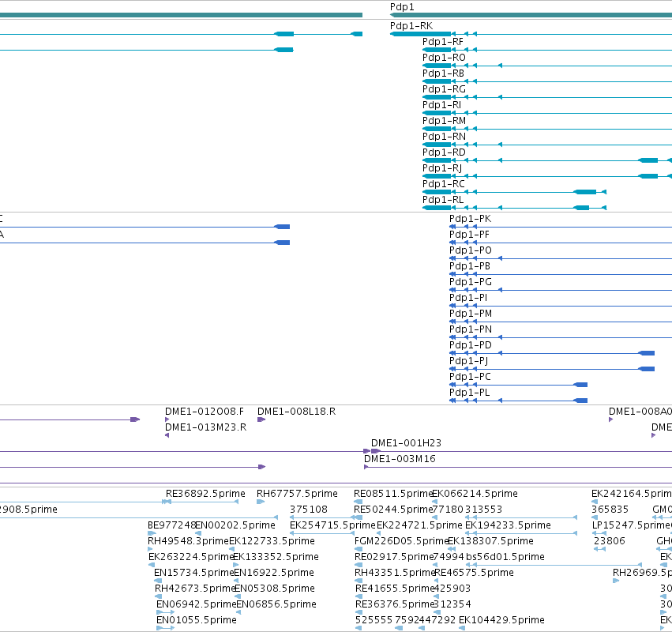Select the bs56d01.5prime EST label
The image size is (672, 632).
tap(505, 558)
